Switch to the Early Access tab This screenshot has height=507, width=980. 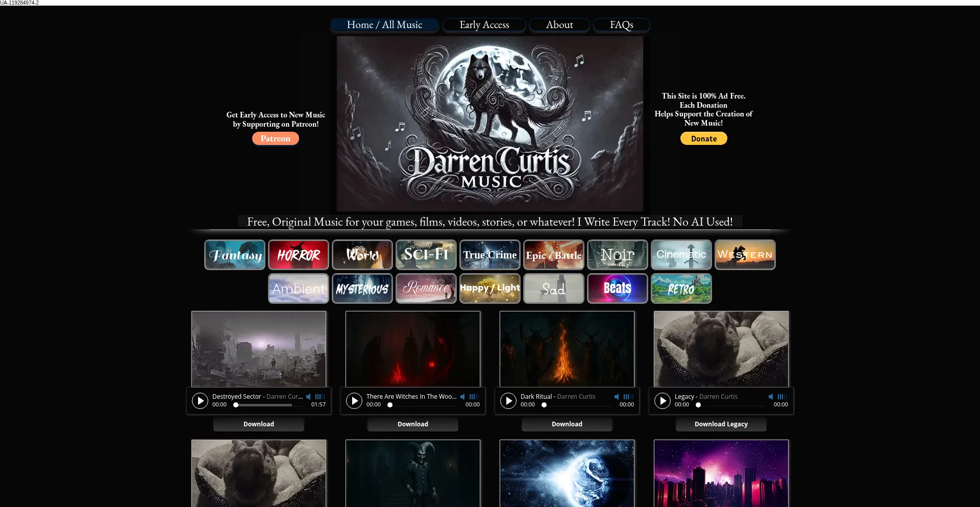[484, 25]
